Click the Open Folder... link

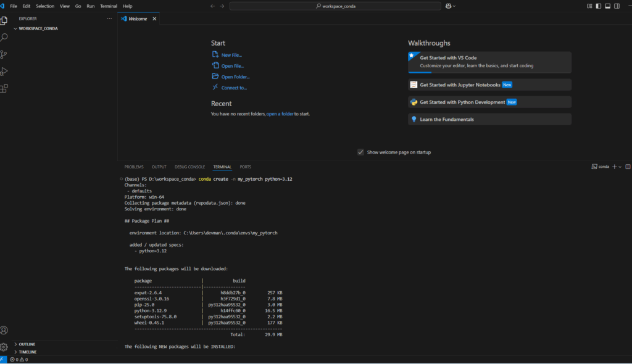(235, 77)
